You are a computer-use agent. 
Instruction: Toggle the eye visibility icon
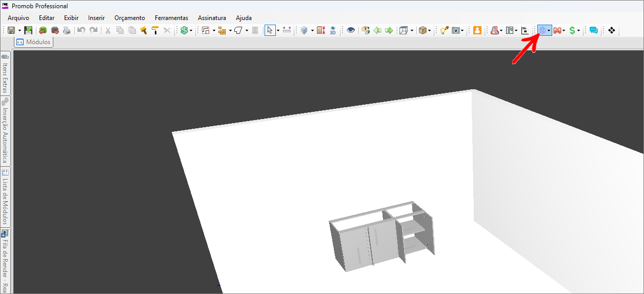[351, 31]
